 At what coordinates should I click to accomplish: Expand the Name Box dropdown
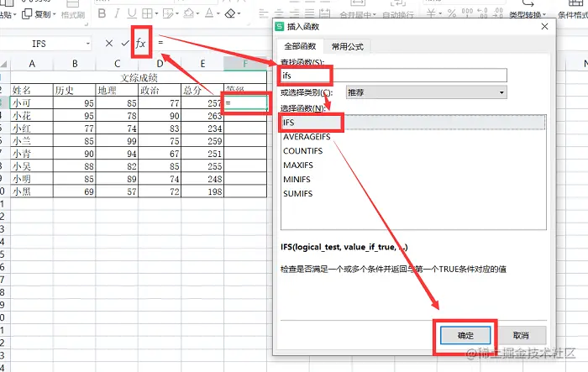click(x=87, y=44)
